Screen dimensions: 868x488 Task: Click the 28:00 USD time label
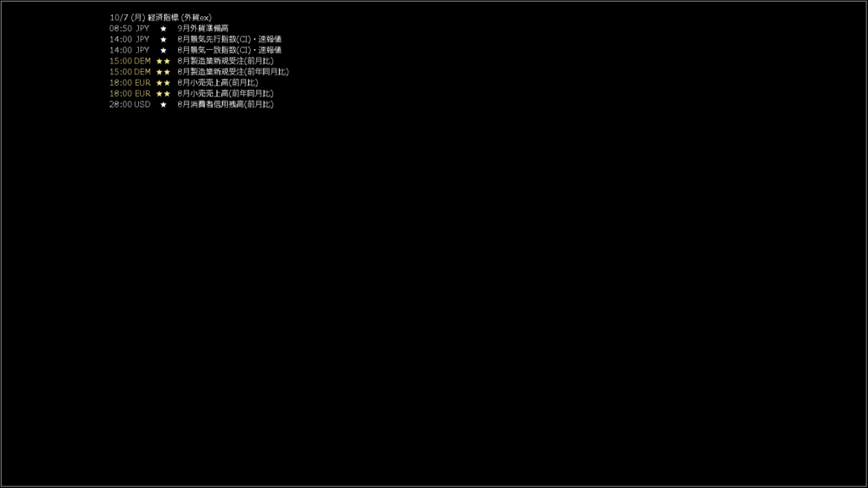point(130,104)
